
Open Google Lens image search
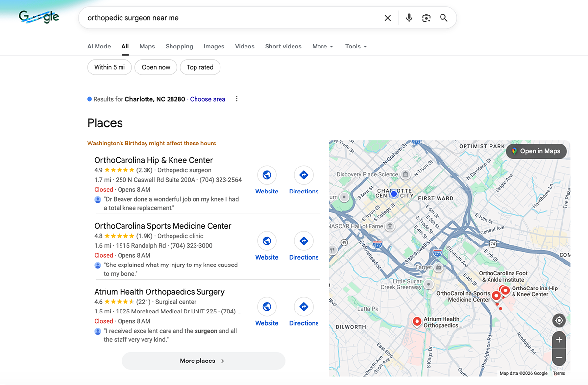pyautogui.click(x=426, y=18)
